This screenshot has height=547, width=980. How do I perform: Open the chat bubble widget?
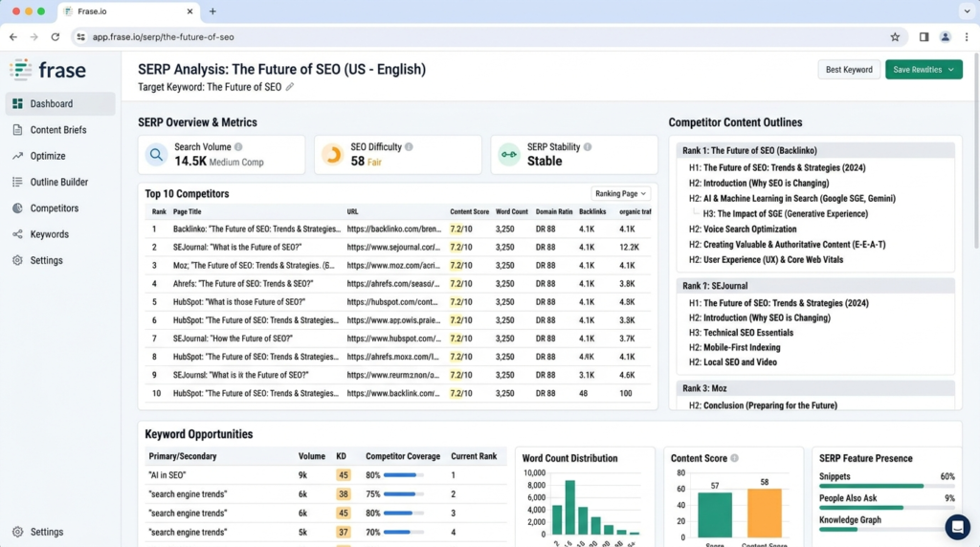[x=957, y=527]
